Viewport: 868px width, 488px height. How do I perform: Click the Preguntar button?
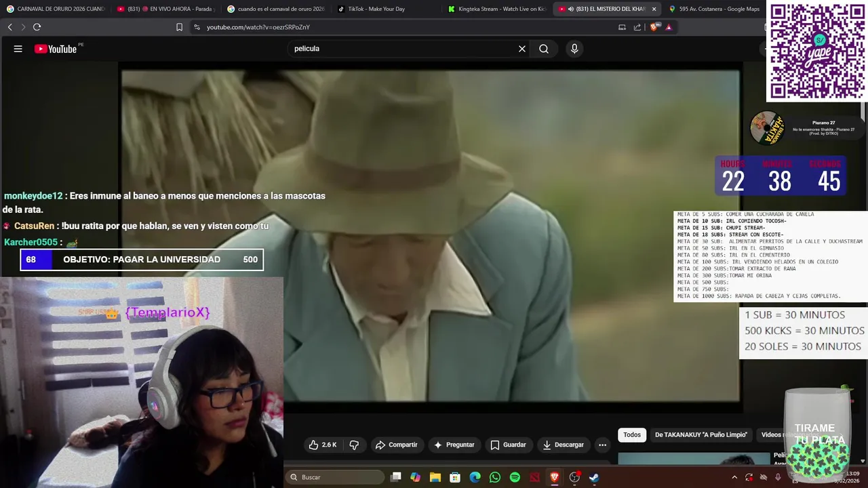tap(454, 445)
